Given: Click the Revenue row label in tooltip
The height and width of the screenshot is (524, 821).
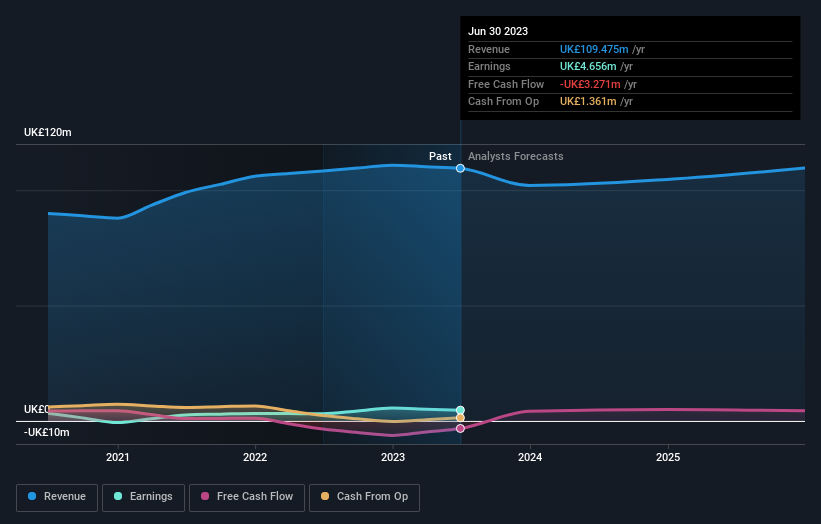Looking at the screenshot, I should click(489, 49).
